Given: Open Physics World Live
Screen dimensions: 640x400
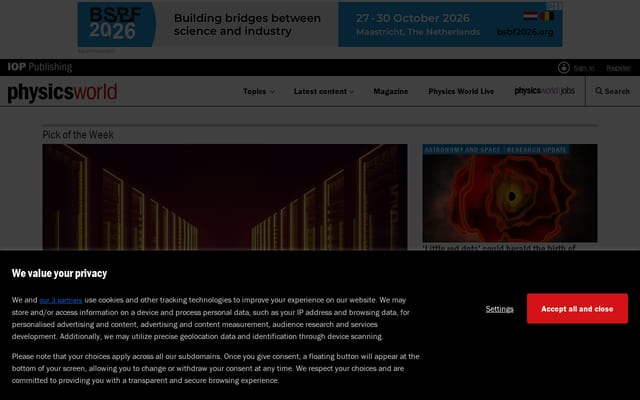Looking at the screenshot, I should coord(461,91).
